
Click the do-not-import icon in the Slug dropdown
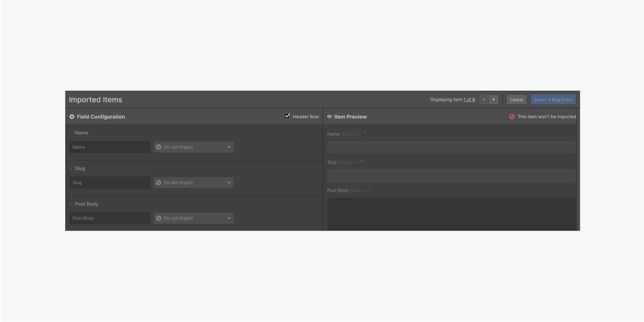pyautogui.click(x=160, y=182)
